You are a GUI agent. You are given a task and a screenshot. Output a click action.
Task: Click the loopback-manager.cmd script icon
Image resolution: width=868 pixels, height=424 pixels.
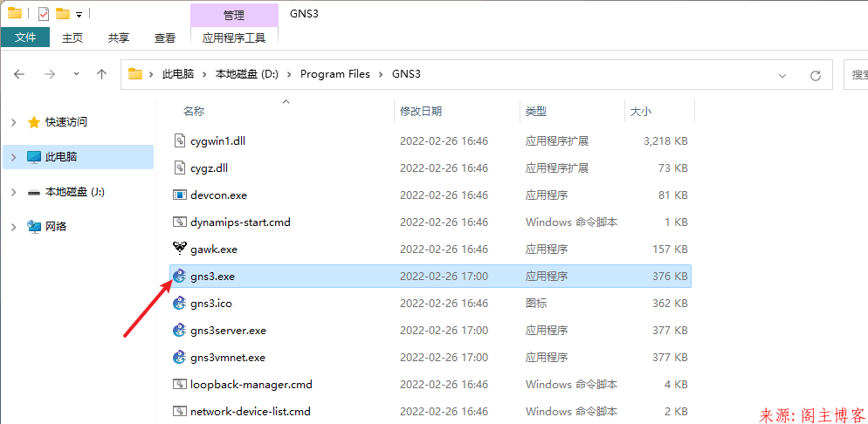tap(179, 384)
